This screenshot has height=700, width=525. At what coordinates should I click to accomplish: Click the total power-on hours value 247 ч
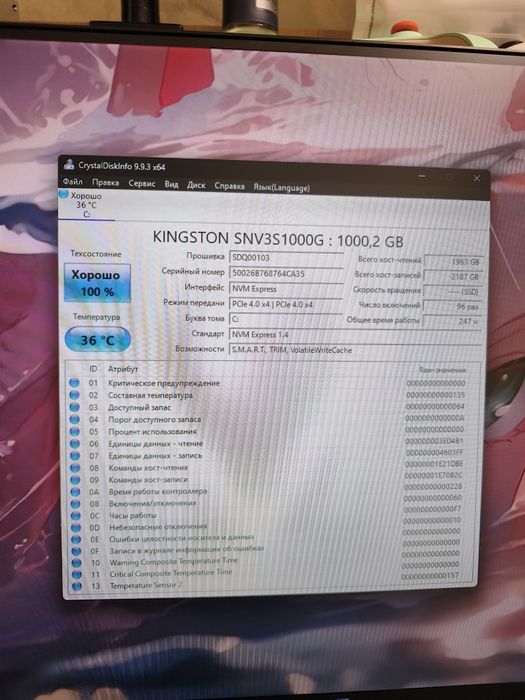pyautogui.click(x=453, y=321)
